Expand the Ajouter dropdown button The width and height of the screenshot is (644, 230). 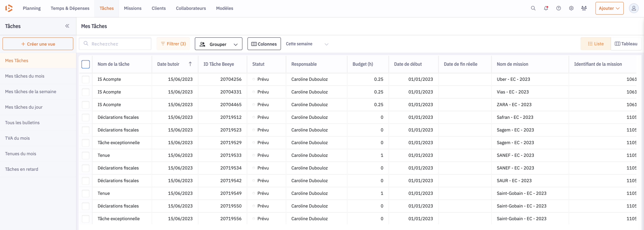coord(609,8)
